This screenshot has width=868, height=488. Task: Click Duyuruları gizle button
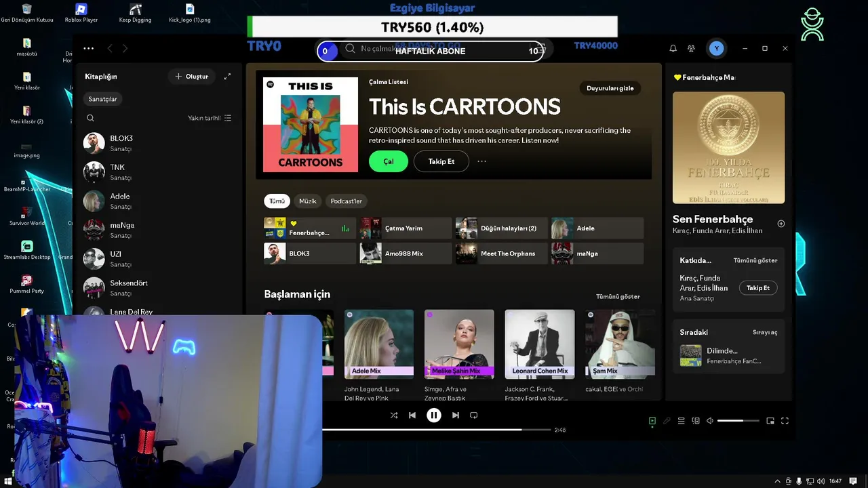610,88
